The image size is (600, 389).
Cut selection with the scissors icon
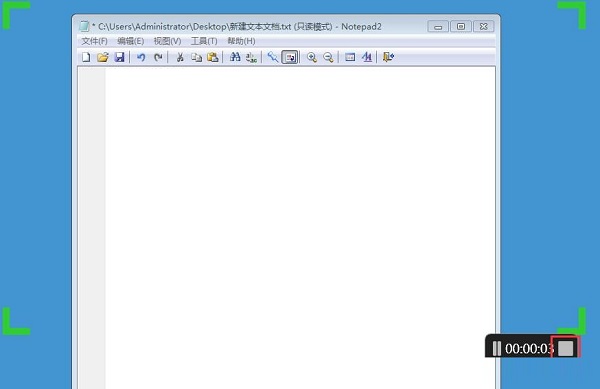(180, 57)
